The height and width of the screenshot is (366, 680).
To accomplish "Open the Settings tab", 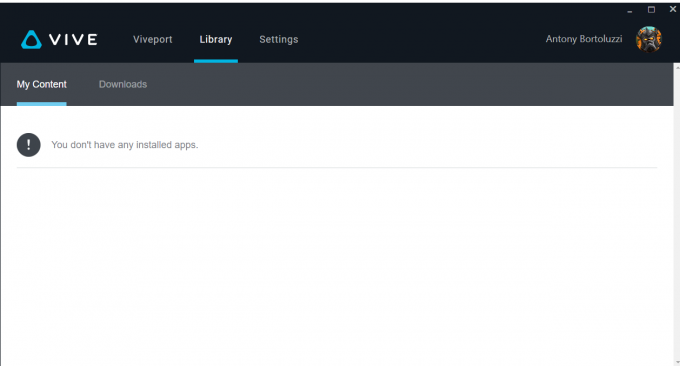I will click(x=279, y=39).
